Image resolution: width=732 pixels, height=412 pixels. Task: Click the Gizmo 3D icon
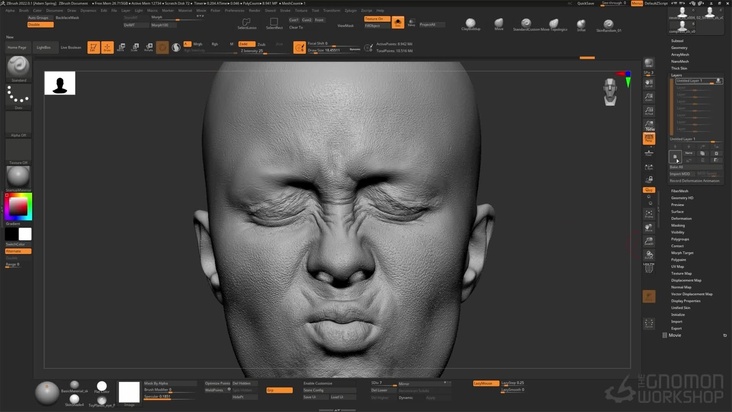pos(162,47)
